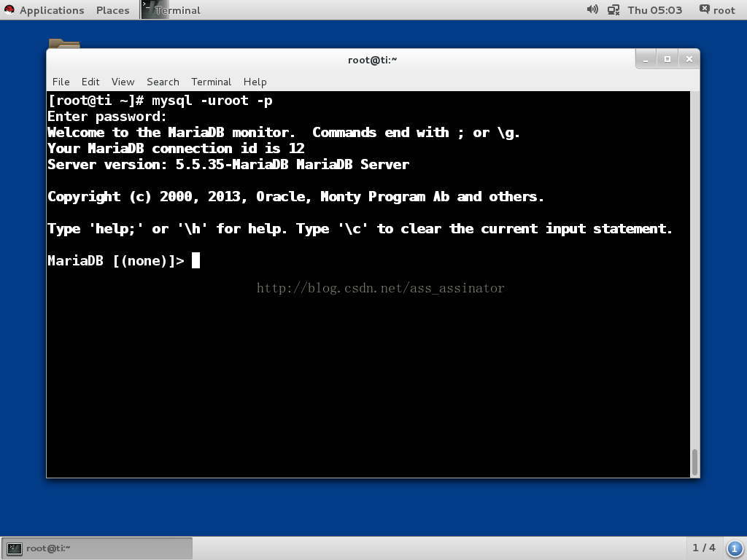
Task: Click the terminal icon in bottom taskbar
Action: tap(15, 548)
